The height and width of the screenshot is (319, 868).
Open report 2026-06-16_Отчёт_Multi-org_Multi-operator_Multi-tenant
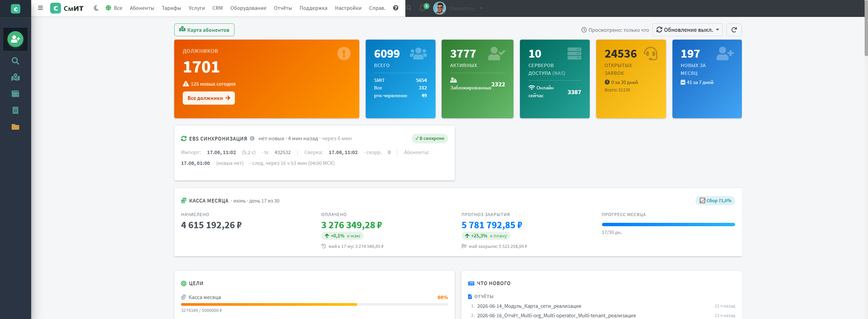[557, 316]
